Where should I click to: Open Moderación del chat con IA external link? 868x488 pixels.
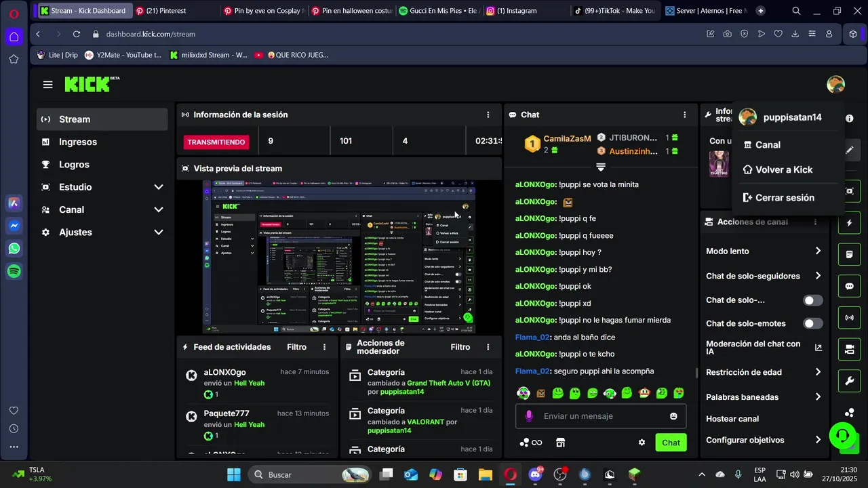pyautogui.click(x=818, y=348)
